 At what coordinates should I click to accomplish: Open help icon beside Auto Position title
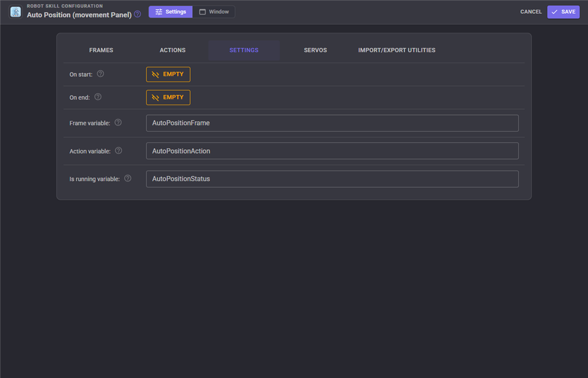click(138, 14)
